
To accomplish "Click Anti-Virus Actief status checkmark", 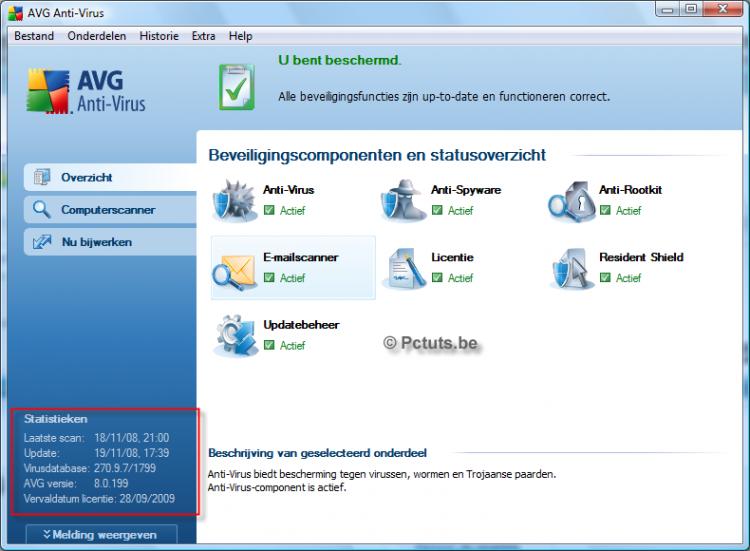I will pos(269,210).
